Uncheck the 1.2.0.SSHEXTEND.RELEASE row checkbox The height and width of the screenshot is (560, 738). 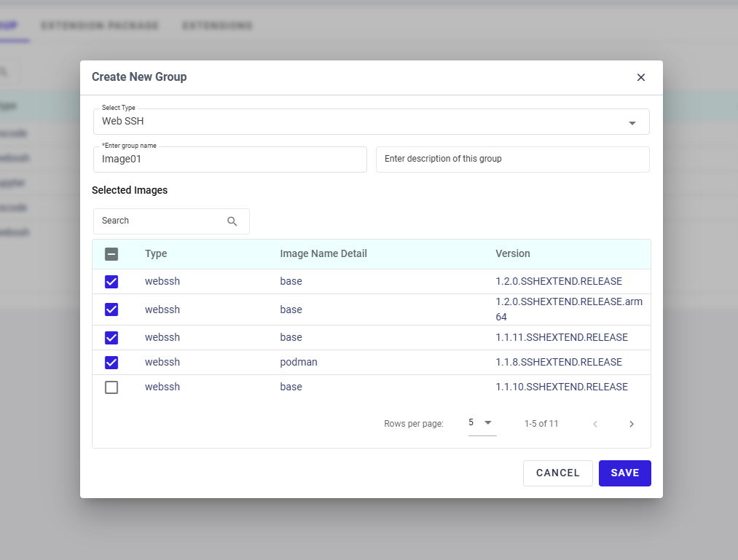[x=111, y=281]
